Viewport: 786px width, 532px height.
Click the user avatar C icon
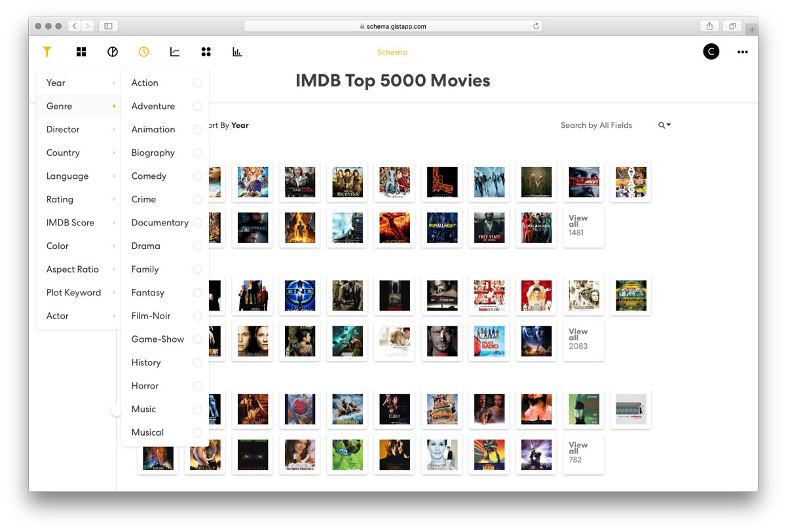pos(711,52)
